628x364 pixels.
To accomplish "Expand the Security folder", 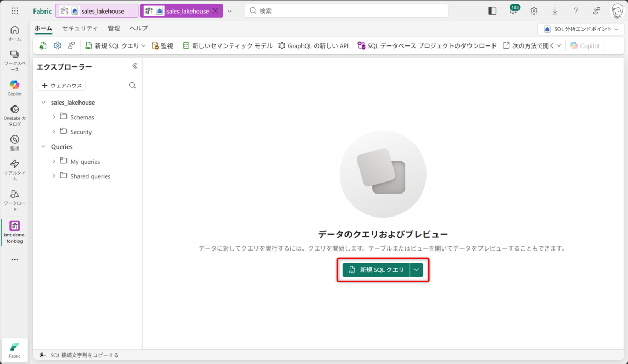I will (x=54, y=132).
